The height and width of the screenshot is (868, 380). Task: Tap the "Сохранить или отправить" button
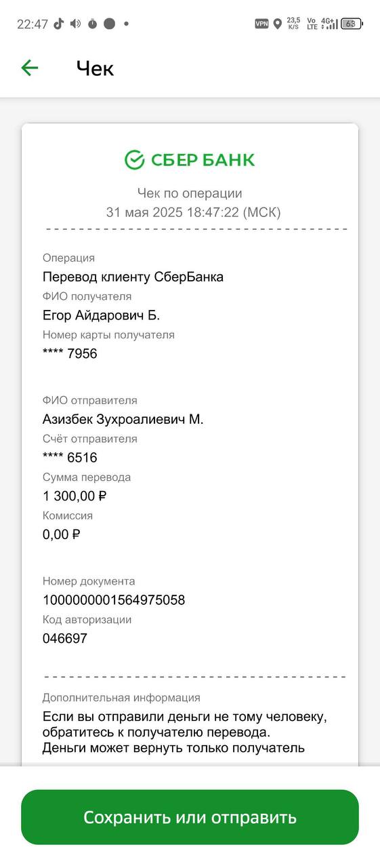[190, 817]
